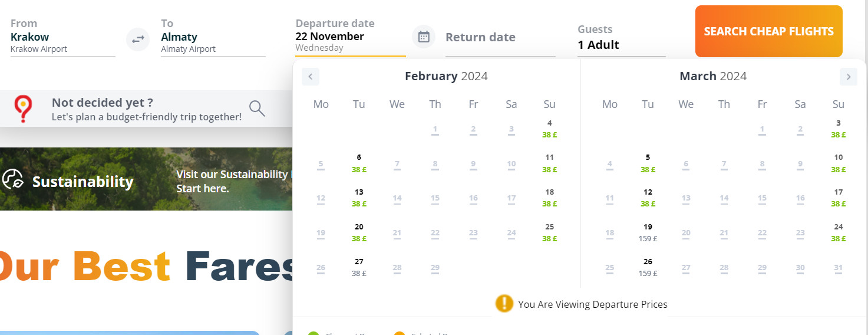Click the magnifier icon in Not decided yet
The width and height of the screenshot is (868, 335).
tap(257, 109)
